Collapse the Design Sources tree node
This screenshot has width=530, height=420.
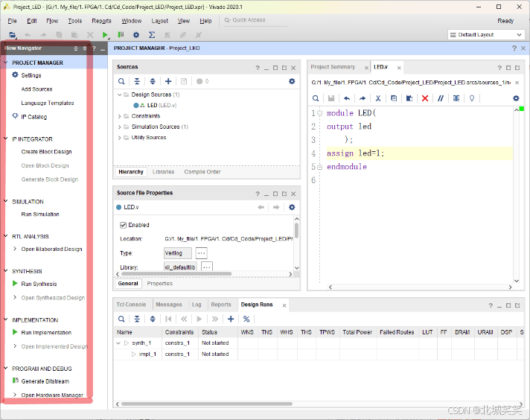[x=119, y=95]
